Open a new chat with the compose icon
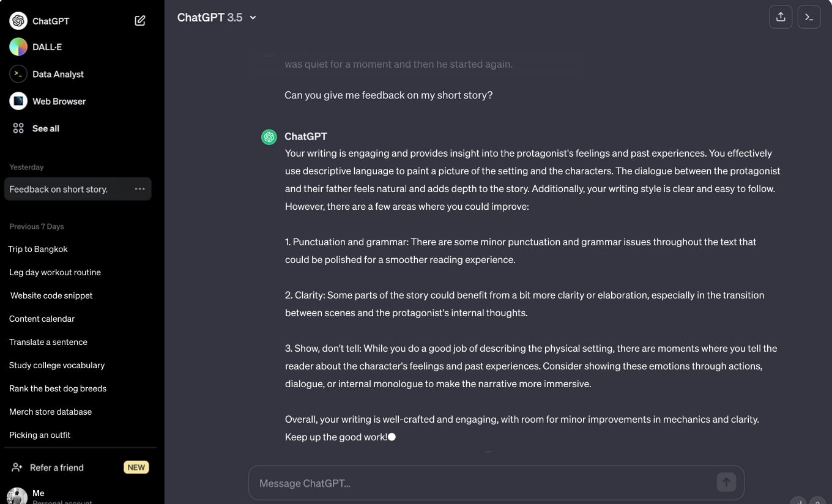Viewport: 832px width, 504px height. click(140, 20)
